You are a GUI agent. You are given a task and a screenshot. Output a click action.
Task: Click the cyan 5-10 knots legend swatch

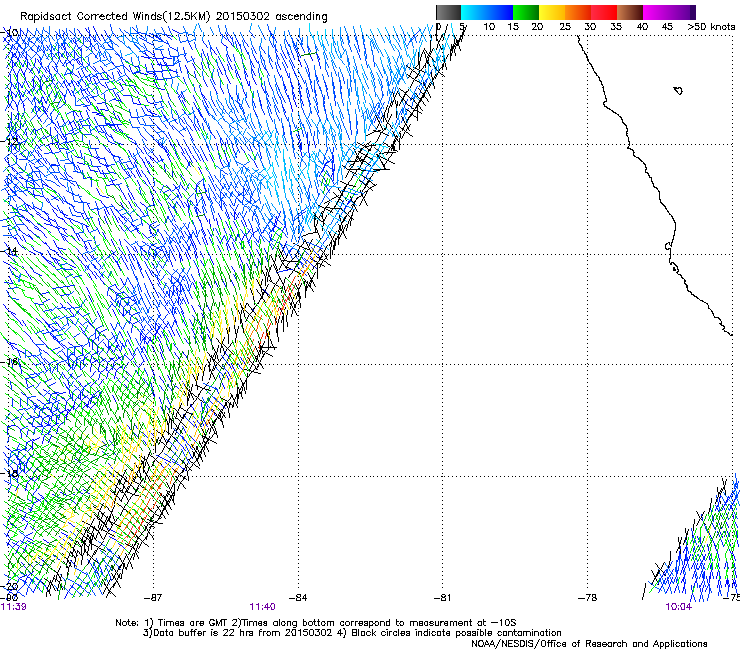[474, 12]
